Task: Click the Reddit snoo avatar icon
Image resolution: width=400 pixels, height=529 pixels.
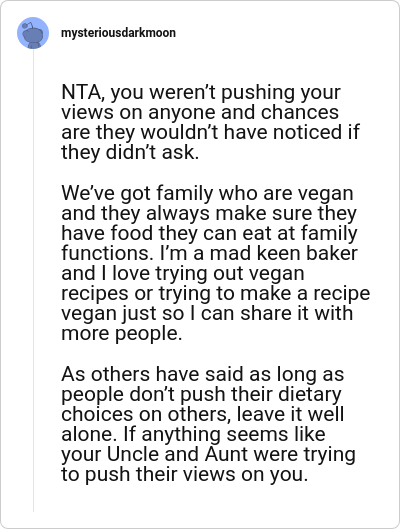Action: (x=33, y=33)
